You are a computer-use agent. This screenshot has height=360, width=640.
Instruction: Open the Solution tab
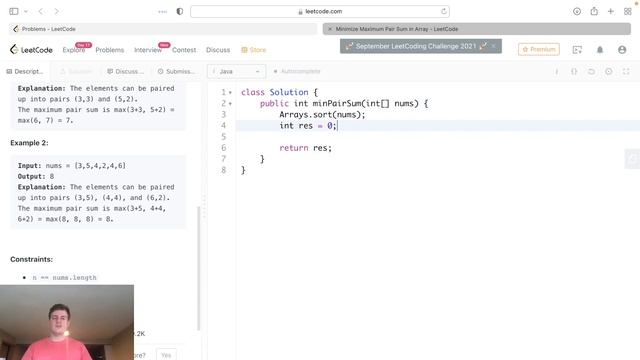pos(76,71)
